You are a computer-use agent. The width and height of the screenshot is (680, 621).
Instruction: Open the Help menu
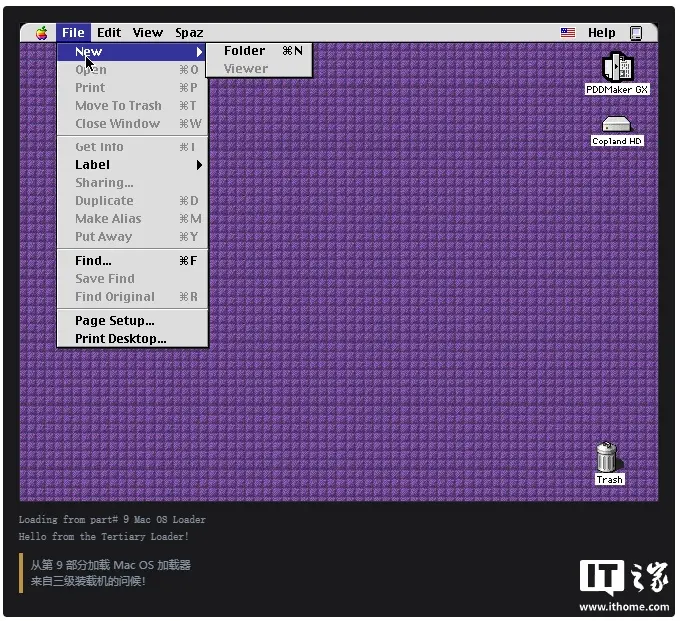pyautogui.click(x=602, y=33)
